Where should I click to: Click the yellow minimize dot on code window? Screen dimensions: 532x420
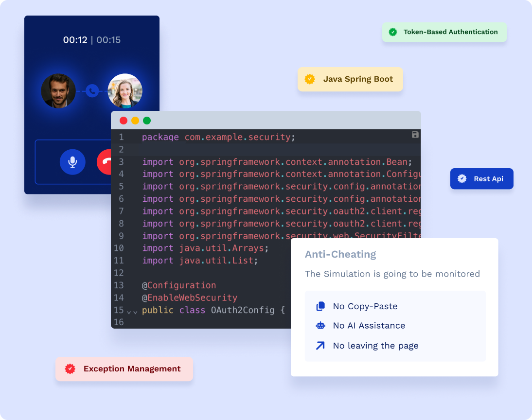coord(135,121)
